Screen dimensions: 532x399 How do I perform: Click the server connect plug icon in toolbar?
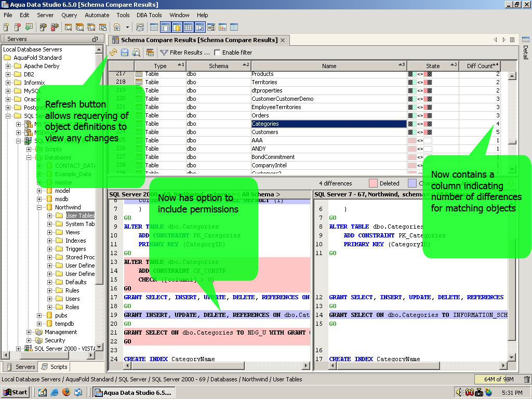coord(43,27)
